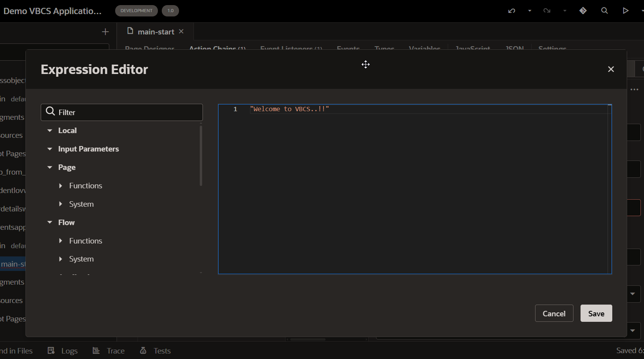Expand System under Page
644x359 pixels.
click(61, 204)
